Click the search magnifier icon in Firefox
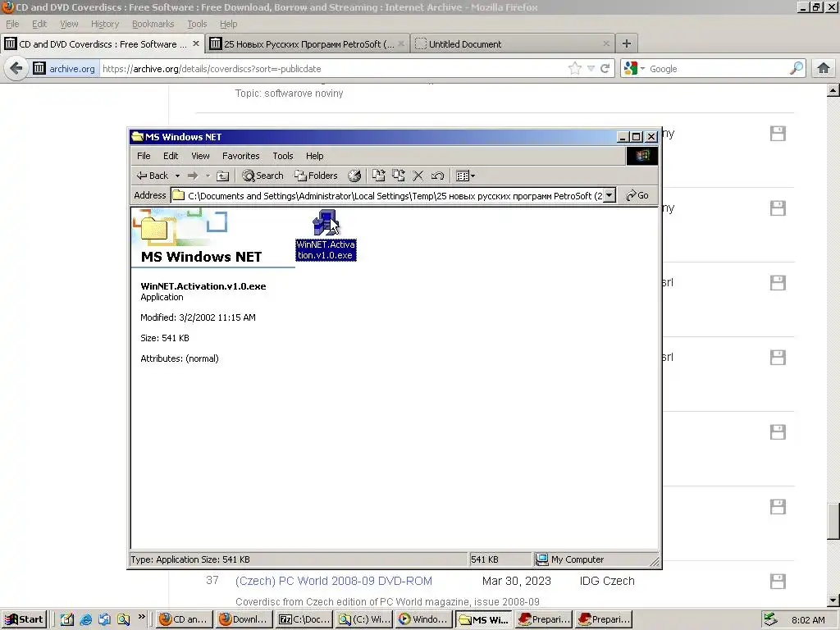Viewport: 840px width, 630px height. click(x=797, y=69)
